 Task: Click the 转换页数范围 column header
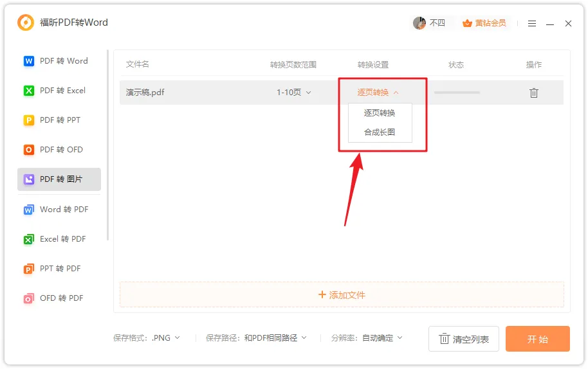pos(293,65)
